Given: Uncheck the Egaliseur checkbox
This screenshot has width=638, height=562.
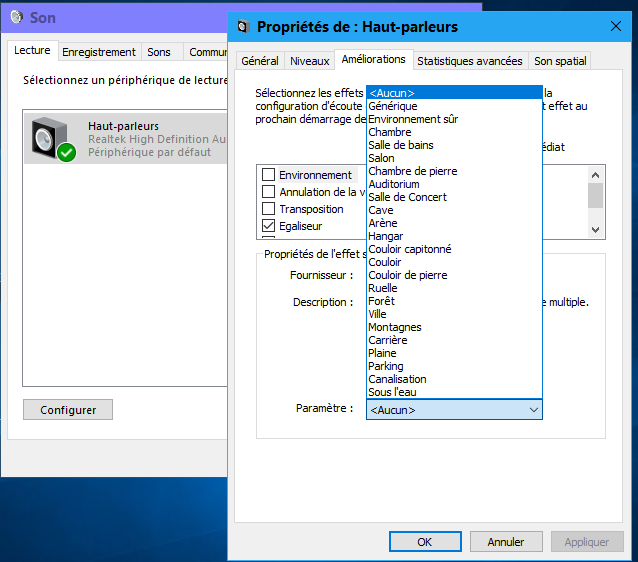Looking at the screenshot, I should (x=268, y=226).
